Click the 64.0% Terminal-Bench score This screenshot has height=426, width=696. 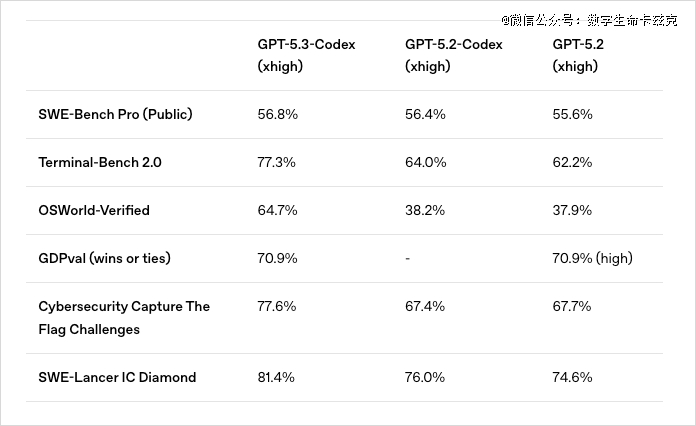(x=425, y=162)
